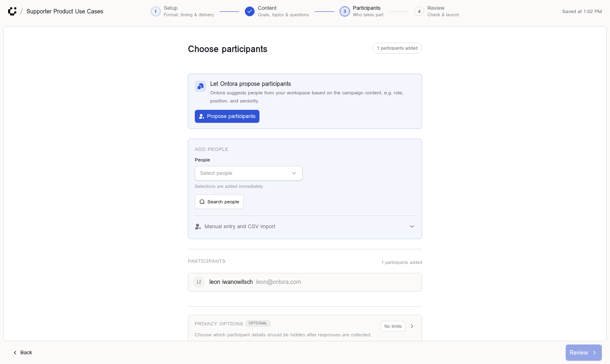
Task: Go to Review step number 4 circle
Action: [419, 11]
